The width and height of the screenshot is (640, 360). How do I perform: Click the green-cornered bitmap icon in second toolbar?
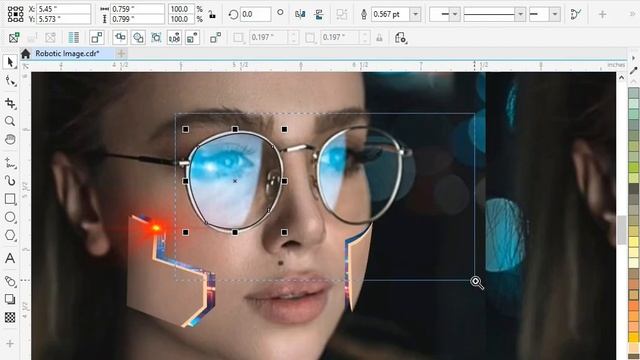click(x=14, y=38)
